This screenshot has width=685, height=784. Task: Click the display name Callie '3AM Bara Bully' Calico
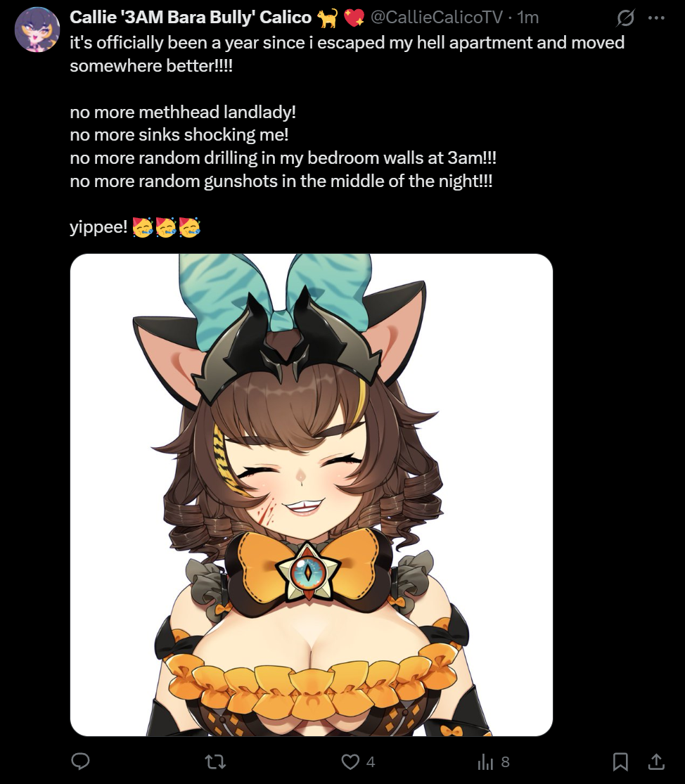[x=191, y=18]
